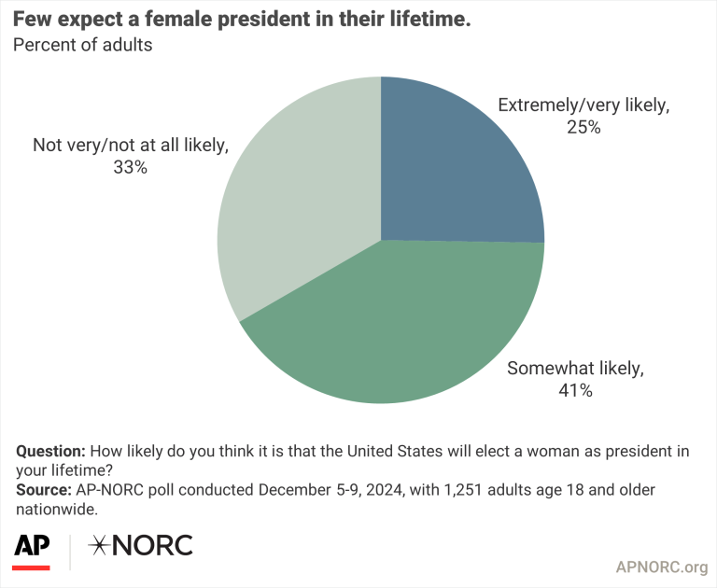
Task: Click the 25% value text
Action: pos(583,127)
